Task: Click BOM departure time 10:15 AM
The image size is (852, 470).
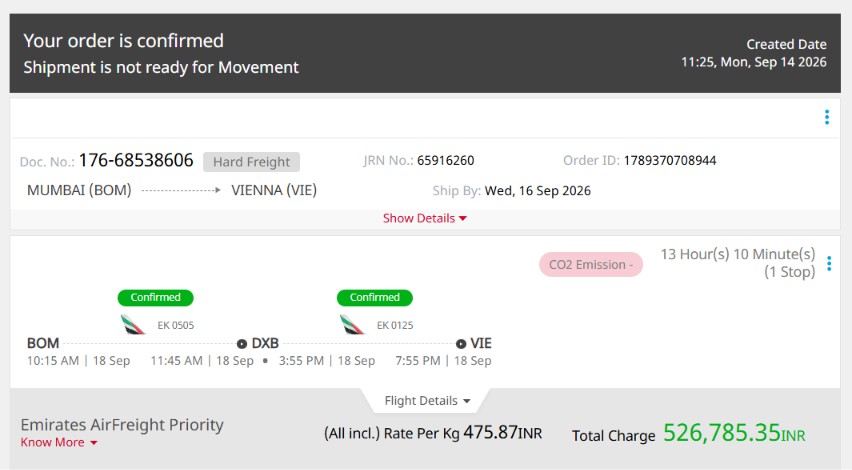Action: click(53, 361)
